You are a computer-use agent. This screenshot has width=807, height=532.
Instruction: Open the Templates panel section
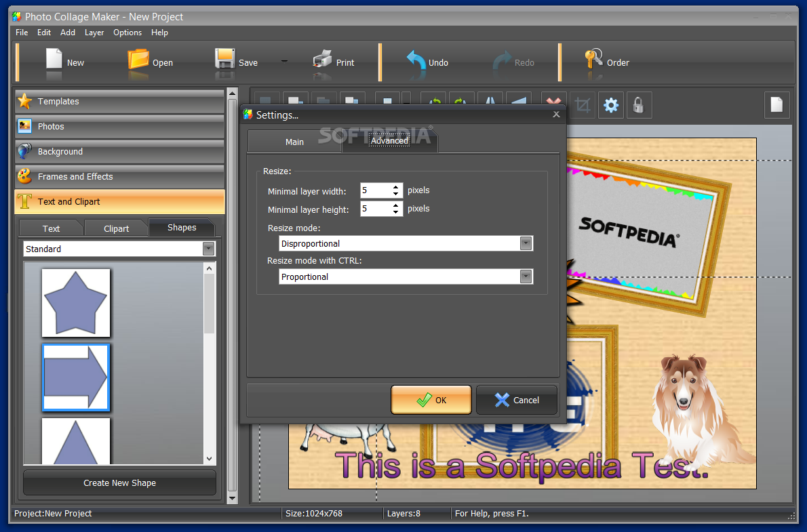coord(119,102)
